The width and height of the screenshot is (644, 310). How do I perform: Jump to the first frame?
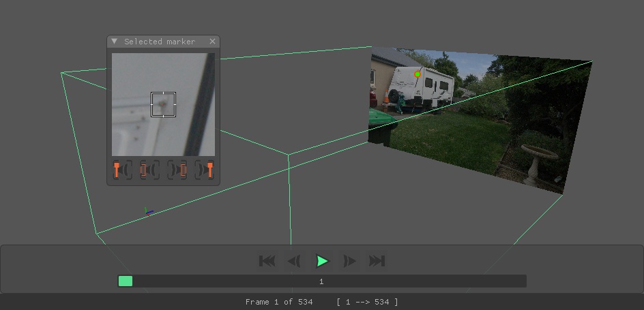point(267,261)
